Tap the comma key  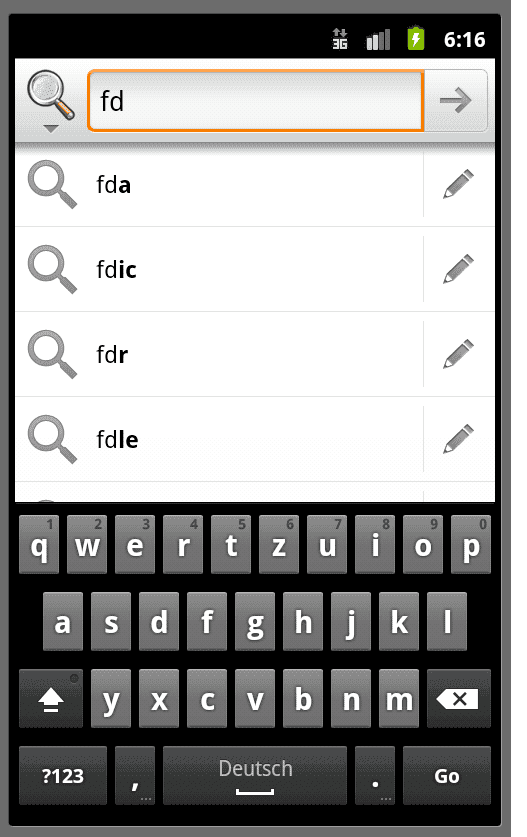135,776
